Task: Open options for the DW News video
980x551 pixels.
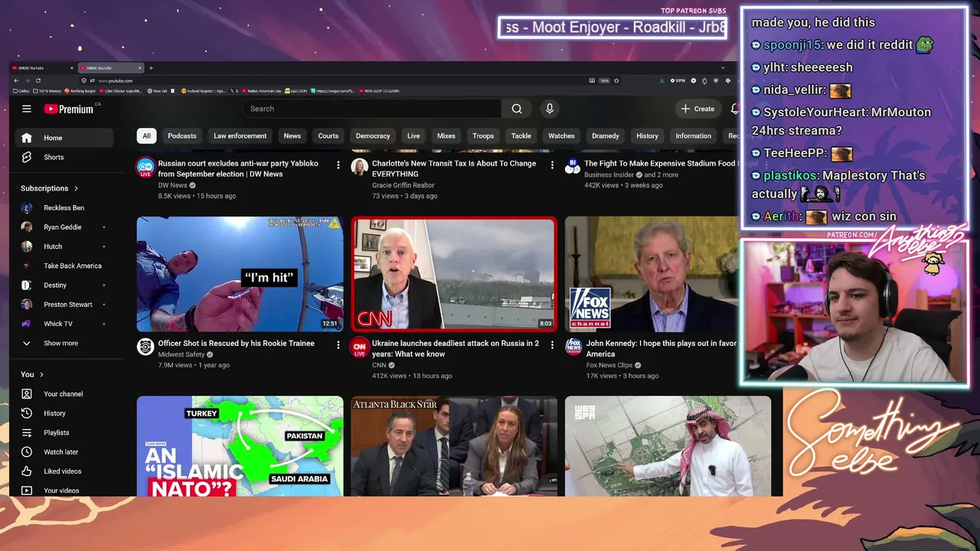Action: pyautogui.click(x=338, y=165)
